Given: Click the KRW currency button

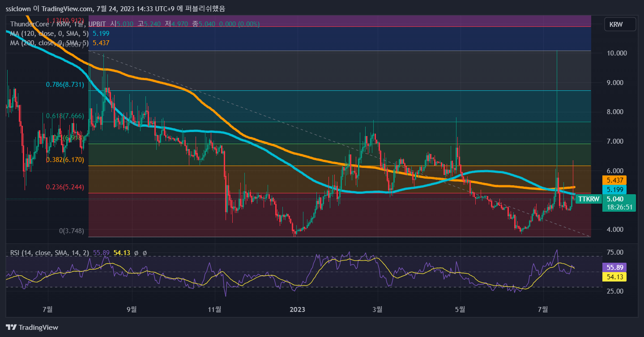Looking at the screenshot, I should pyautogui.click(x=619, y=25).
